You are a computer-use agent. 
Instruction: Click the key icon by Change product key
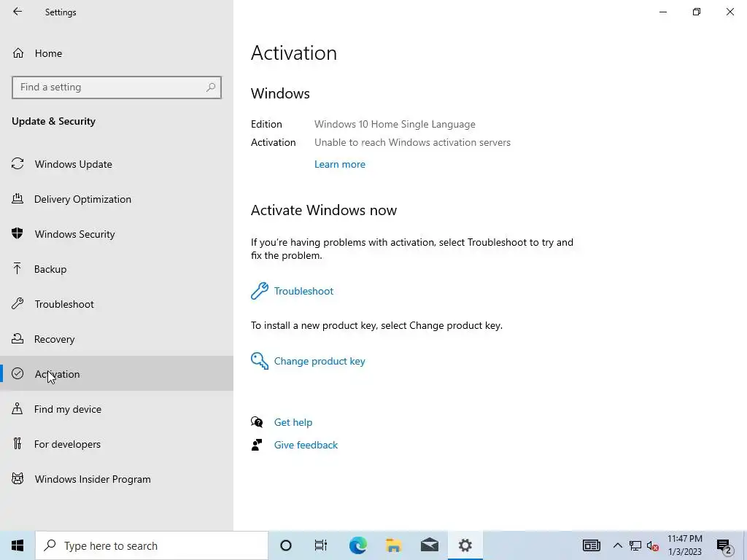(260, 361)
